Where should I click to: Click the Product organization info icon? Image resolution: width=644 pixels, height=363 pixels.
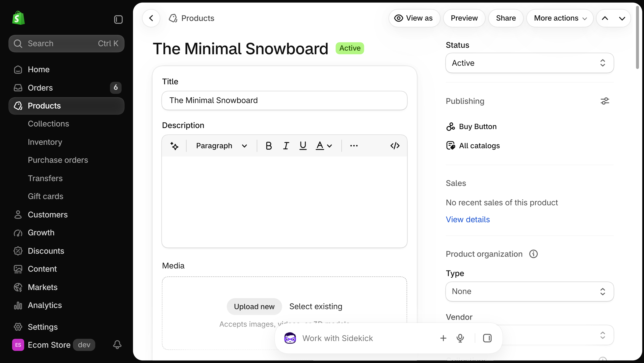[533, 254]
